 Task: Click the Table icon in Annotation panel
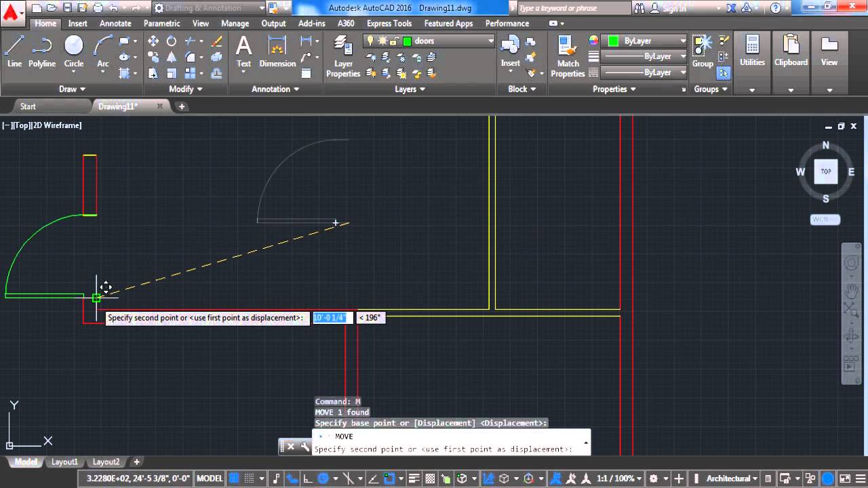(306, 73)
